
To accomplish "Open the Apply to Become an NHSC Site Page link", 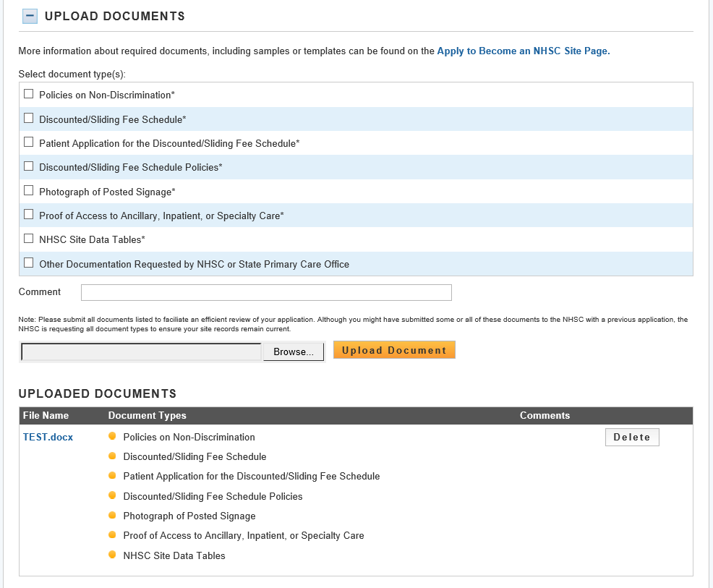I will point(522,51).
